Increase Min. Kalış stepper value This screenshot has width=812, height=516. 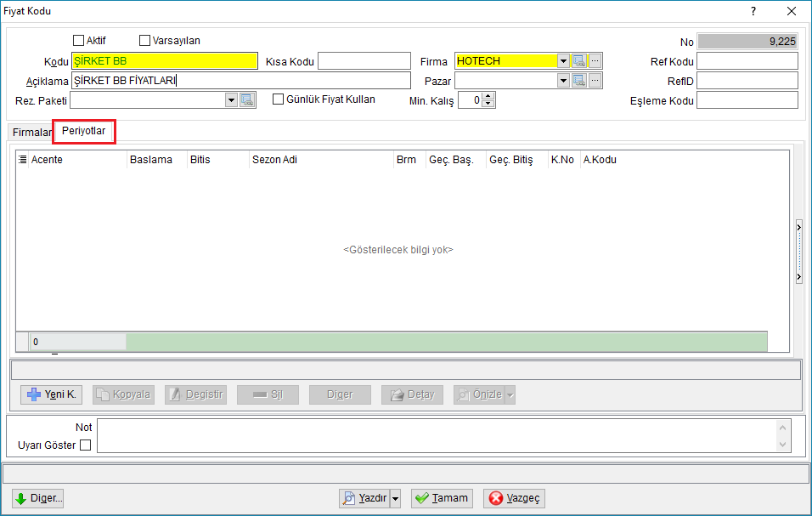(x=488, y=96)
